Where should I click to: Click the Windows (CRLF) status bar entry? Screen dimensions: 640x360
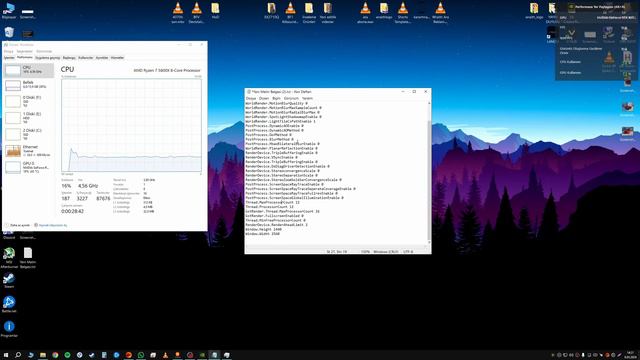[x=386, y=251]
